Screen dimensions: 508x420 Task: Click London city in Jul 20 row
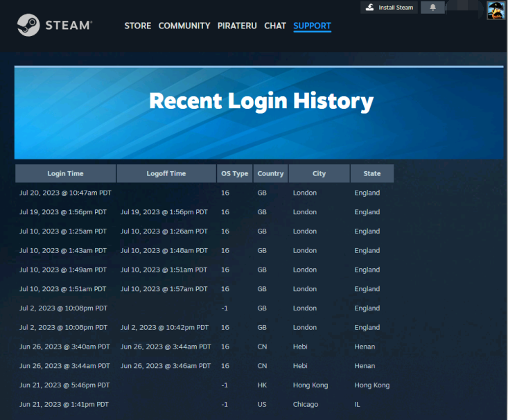(x=304, y=193)
